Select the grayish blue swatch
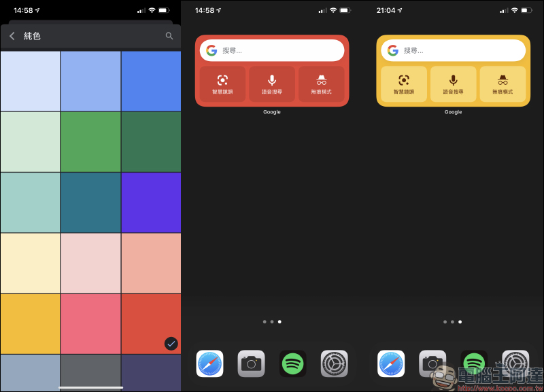The height and width of the screenshot is (392, 544). (x=30, y=373)
